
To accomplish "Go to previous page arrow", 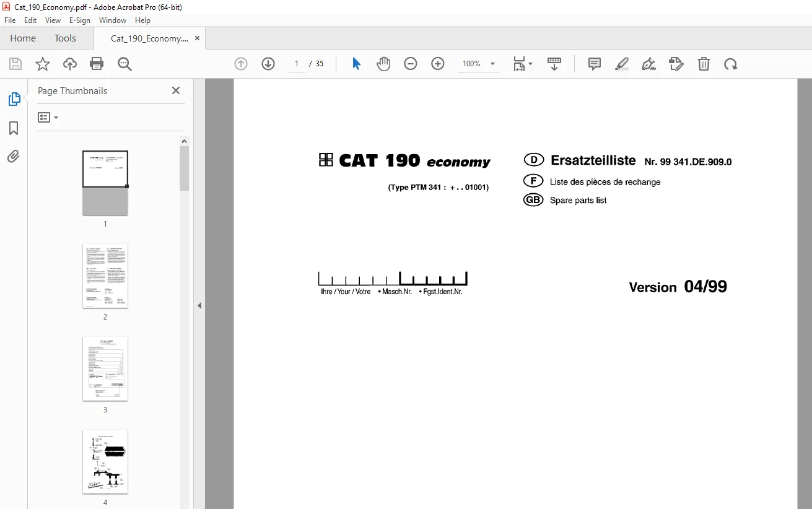I will pyautogui.click(x=241, y=64).
